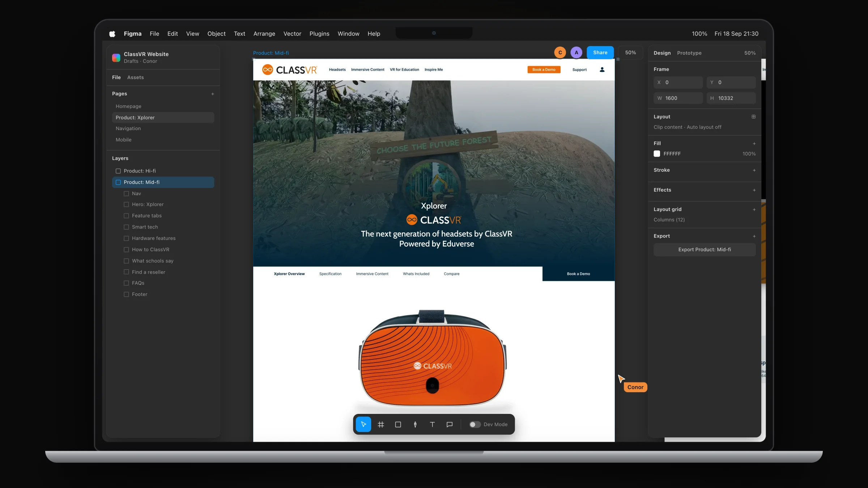Click Book a Demo in dark tab bar
The height and width of the screenshot is (488, 868).
point(578,274)
